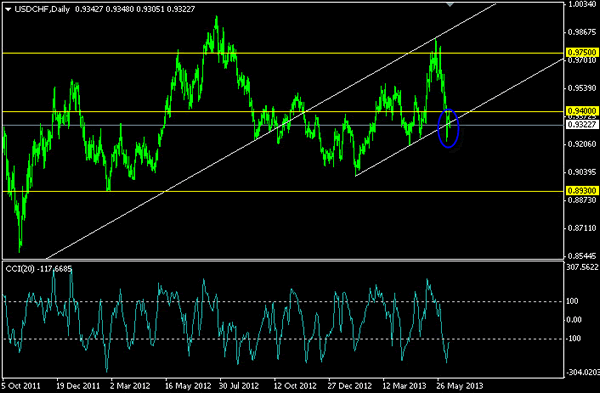Click the 26 May 2013 date label
Image resolution: width=600 pixels, height=393 pixels.
click(x=460, y=386)
